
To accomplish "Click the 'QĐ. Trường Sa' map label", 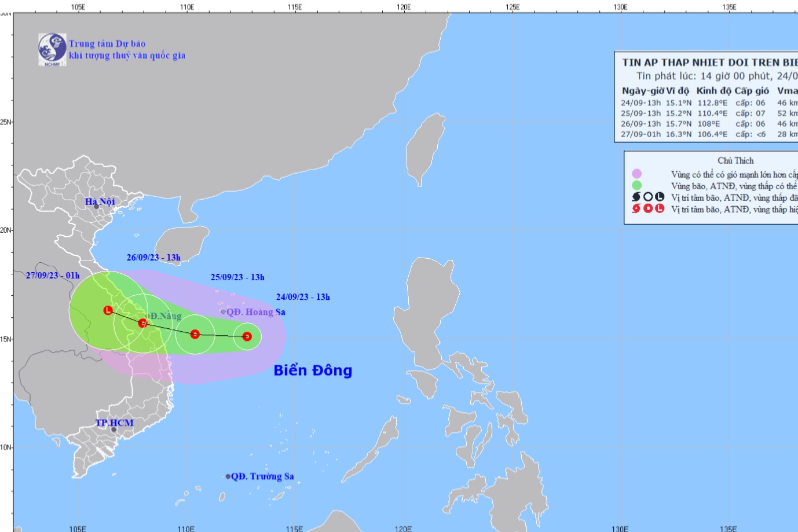I will click(262, 476).
